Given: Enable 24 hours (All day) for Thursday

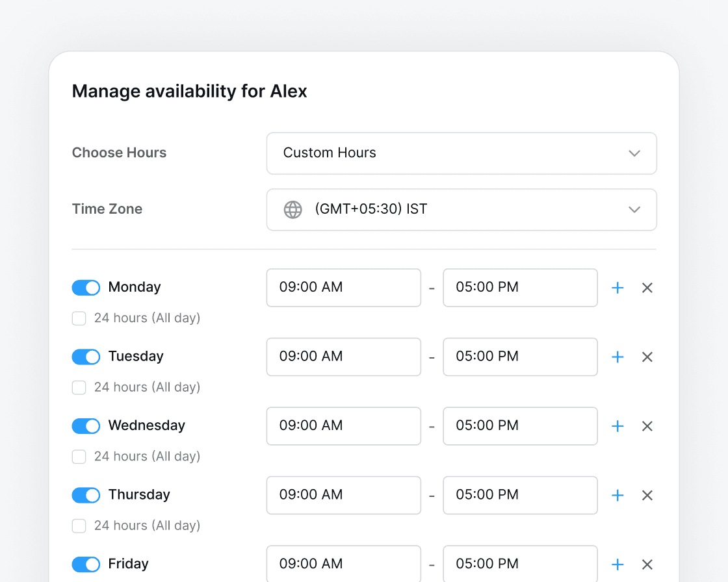Looking at the screenshot, I should click(79, 525).
